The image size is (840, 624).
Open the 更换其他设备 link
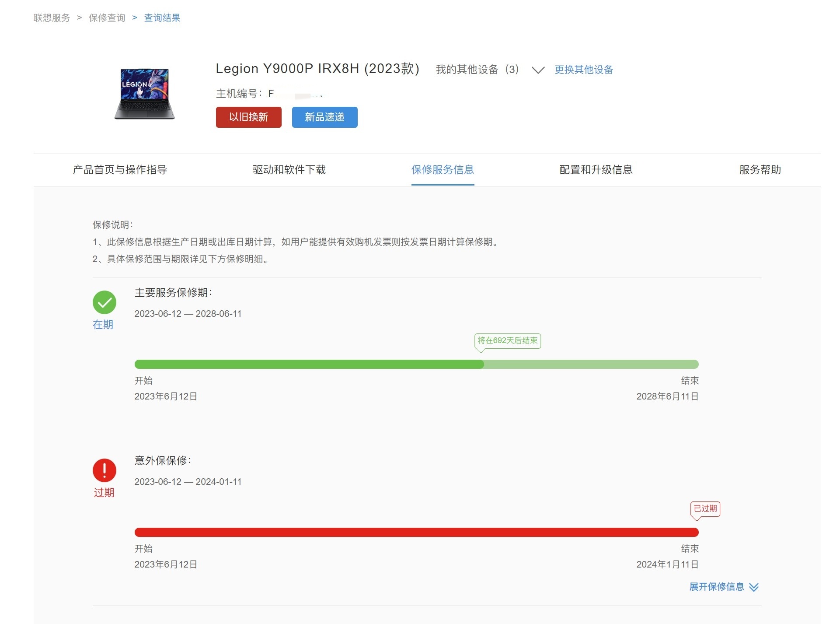click(x=584, y=70)
